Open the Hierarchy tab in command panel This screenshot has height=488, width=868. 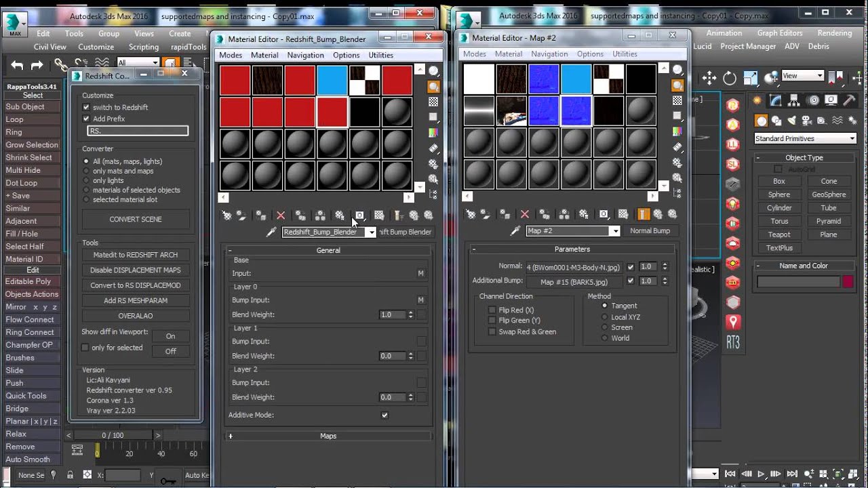795,100
